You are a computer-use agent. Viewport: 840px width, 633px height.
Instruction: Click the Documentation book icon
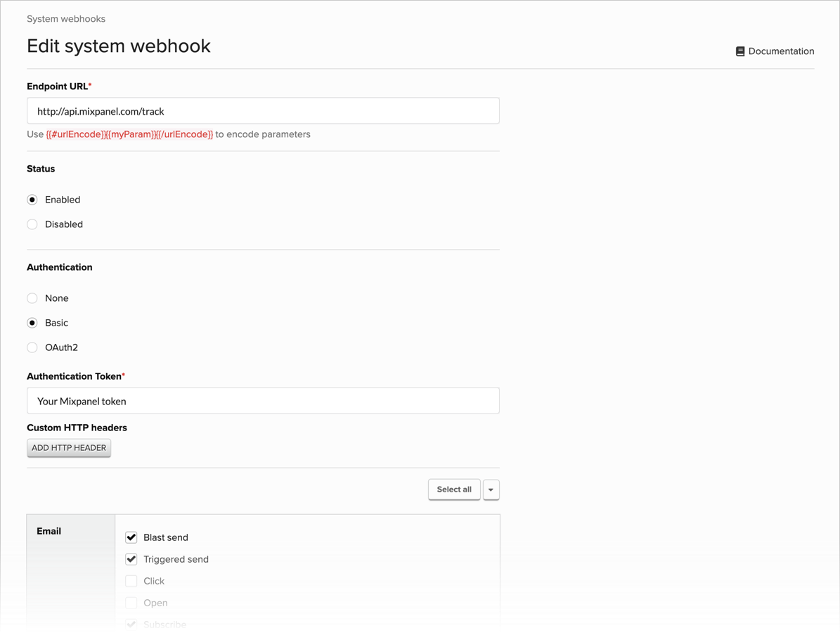739,51
